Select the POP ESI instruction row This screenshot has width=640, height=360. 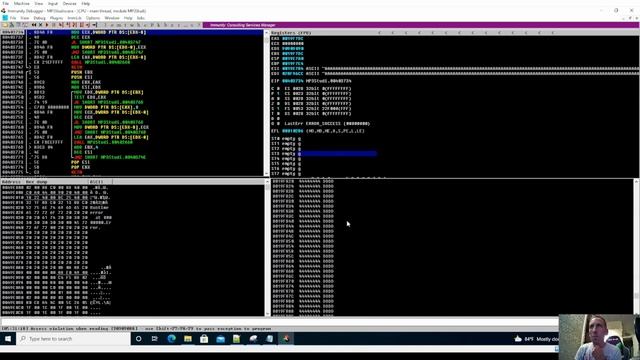tap(82, 162)
